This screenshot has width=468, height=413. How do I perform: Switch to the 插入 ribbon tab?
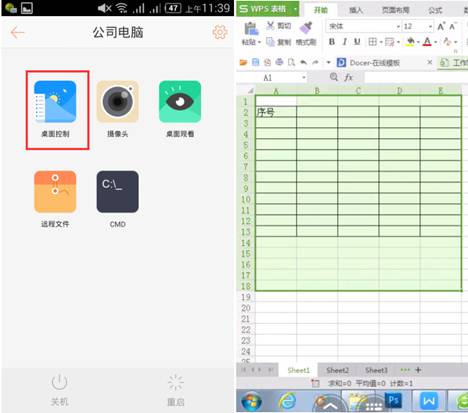click(355, 10)
